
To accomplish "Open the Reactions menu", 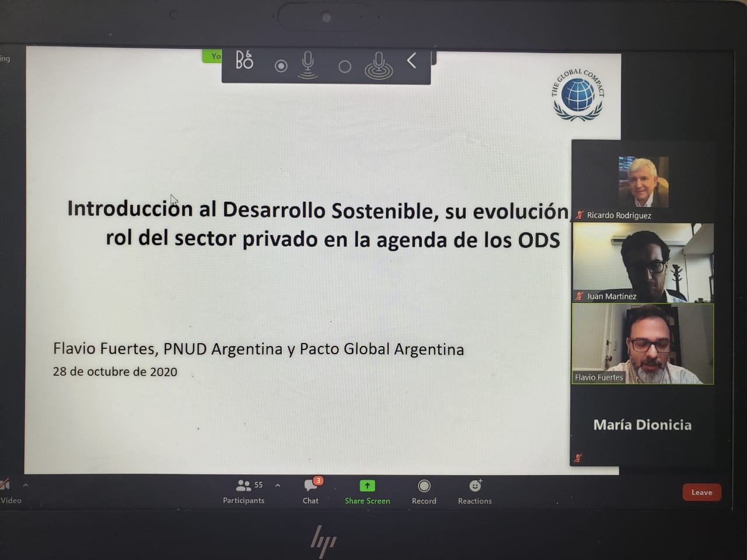I will [x=475, y=491].
